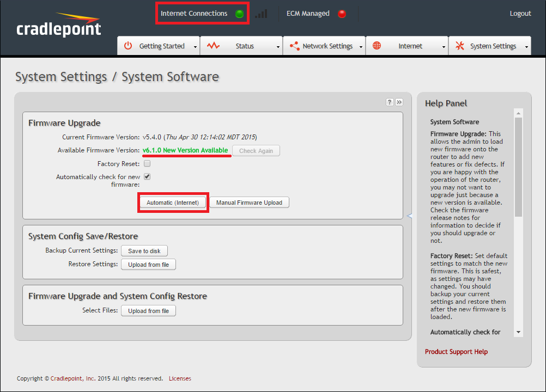Click the Save to disk button
Image resolution: width=546 pixels, height=392 pixels.
tap(144, 251)
